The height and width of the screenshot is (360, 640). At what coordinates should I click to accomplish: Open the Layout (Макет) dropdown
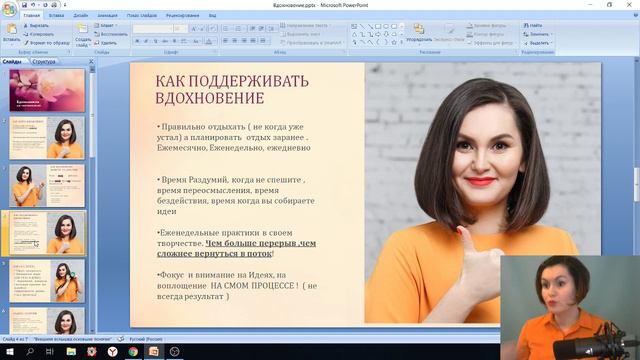click(x=106, y=25)
